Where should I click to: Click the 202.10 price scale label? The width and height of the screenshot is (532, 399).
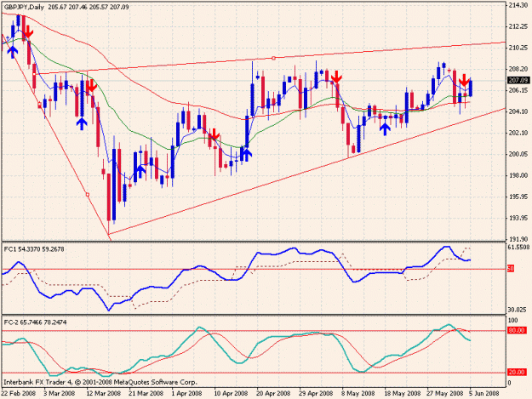[x=518, y=133]
